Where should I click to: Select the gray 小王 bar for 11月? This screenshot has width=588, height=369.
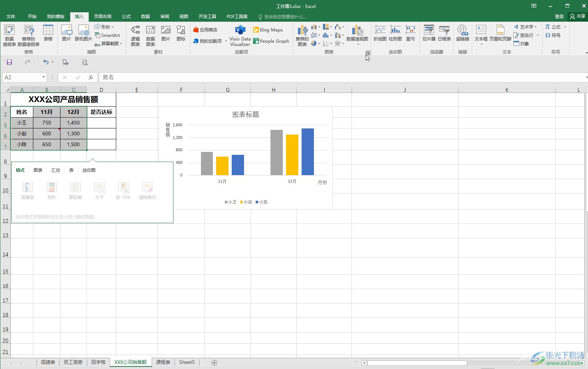[207, 164]
